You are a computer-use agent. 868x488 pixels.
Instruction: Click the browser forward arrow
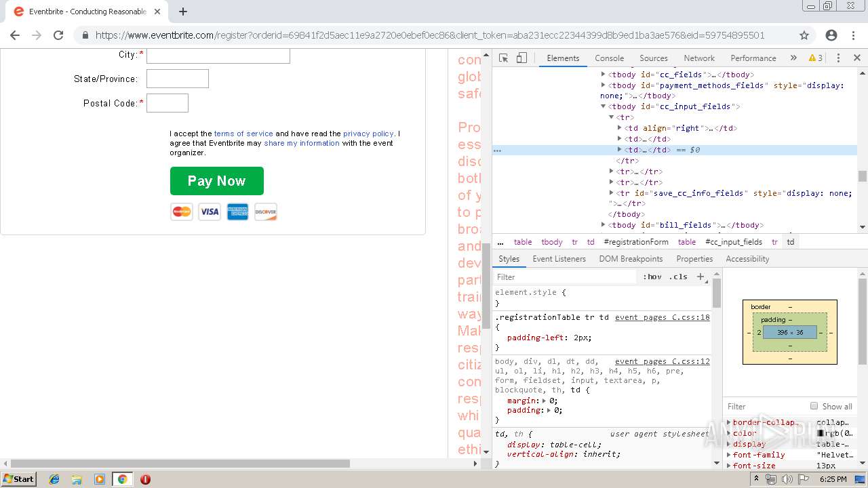[37, 35]
